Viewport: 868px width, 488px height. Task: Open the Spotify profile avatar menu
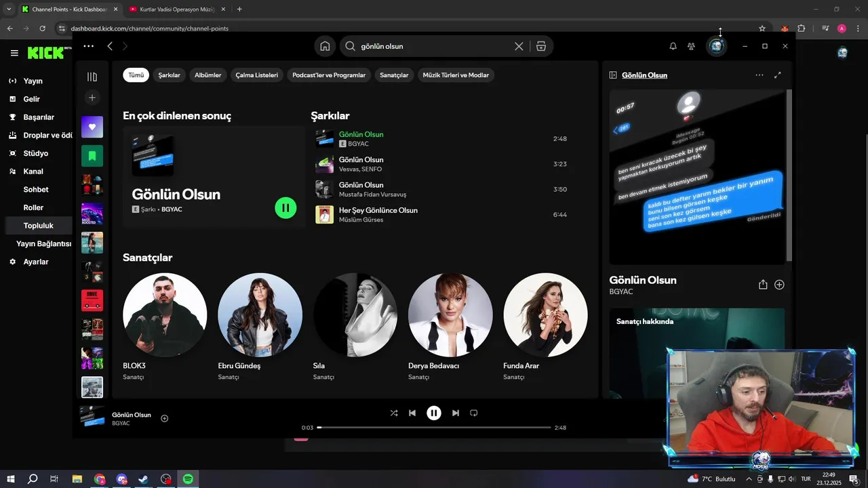[x=717, y=46]
